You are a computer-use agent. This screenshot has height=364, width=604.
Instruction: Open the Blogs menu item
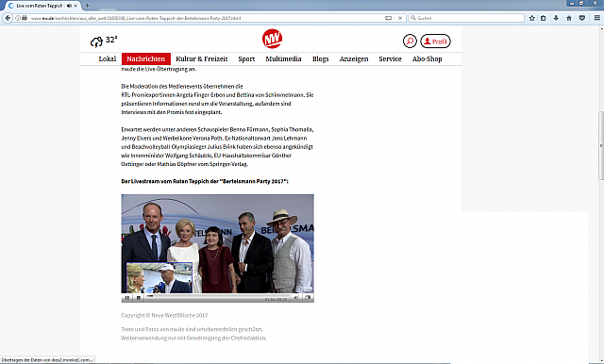pyautogui.click(x=321, y=58)
